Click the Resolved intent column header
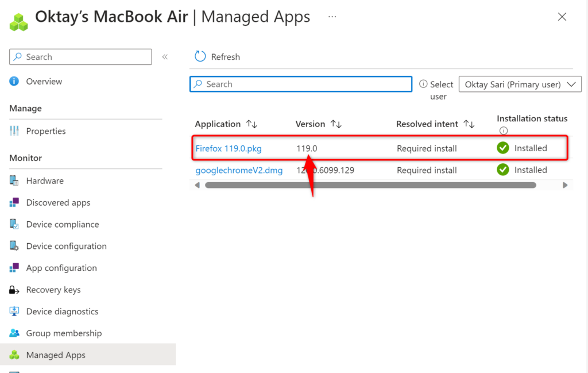588x373 pixels. (x=427, y=124)
